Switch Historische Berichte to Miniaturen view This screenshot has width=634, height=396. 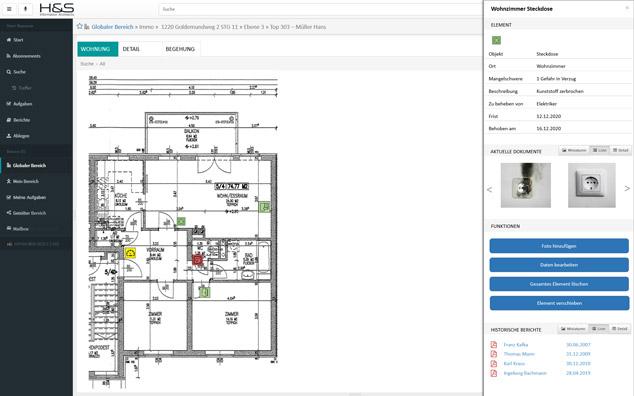tap(573, 328)
